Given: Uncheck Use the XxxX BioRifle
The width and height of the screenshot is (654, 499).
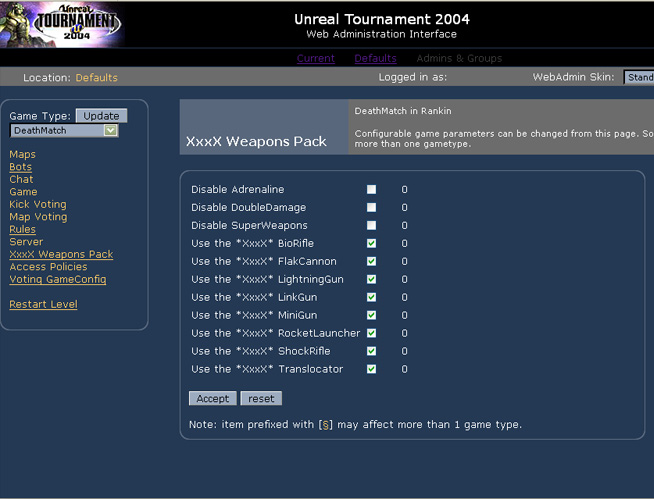Looking at the screenshot, I should [372, 244].
